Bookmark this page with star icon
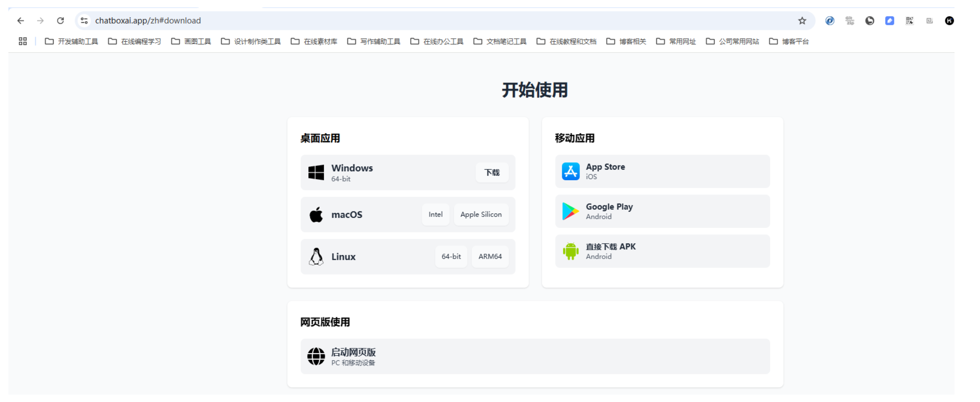This screenshot has height=402, width=980. click(x=802, y=20)
